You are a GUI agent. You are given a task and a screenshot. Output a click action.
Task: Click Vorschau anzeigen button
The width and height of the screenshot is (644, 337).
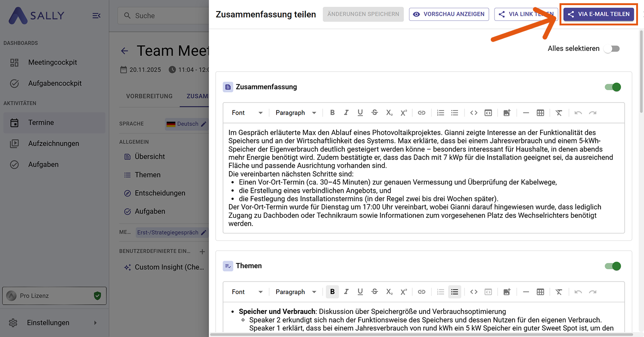(449, 14)
